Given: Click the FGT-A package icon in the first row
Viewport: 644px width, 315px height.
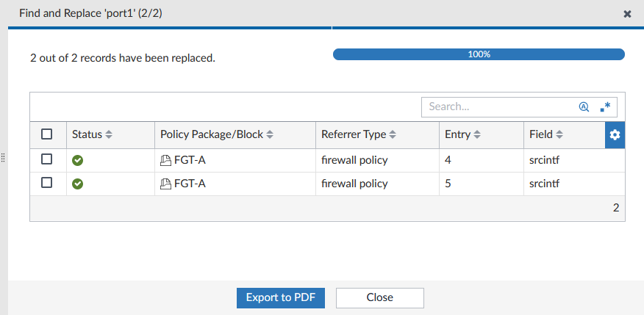Looking at the screenshot, I should [165, 160].
